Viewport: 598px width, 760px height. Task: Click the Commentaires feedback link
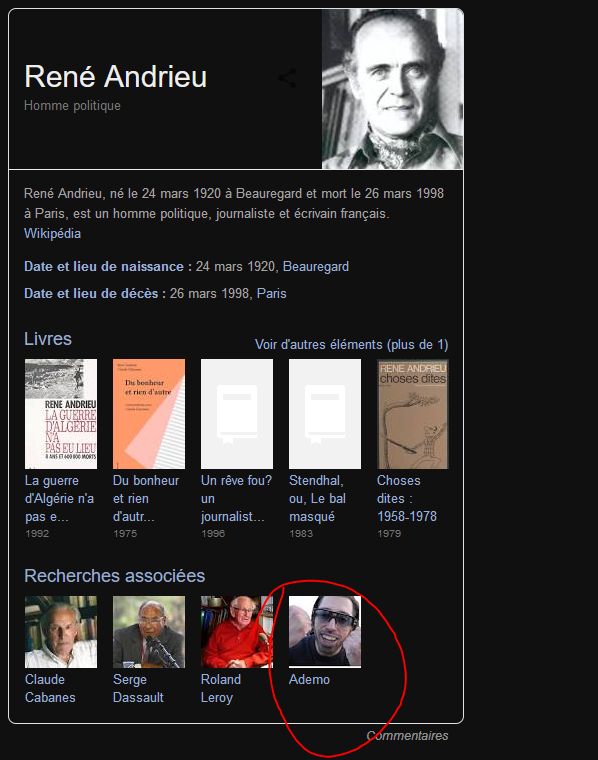pos(407,736)
